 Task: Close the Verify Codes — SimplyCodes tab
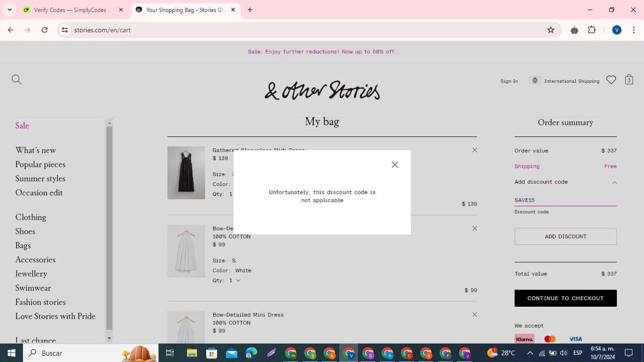121,10
